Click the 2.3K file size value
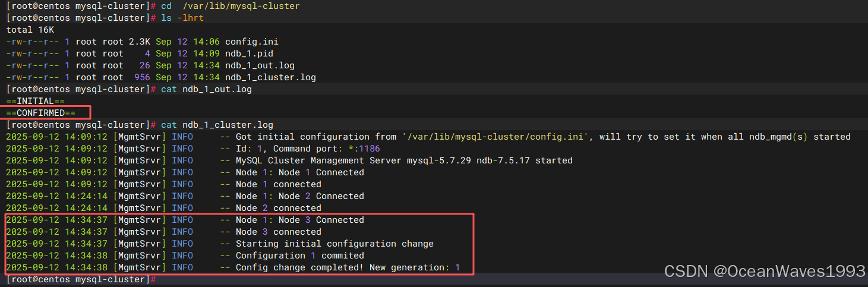Viewport: 868px width, 287px height. (x=140, y=42)
